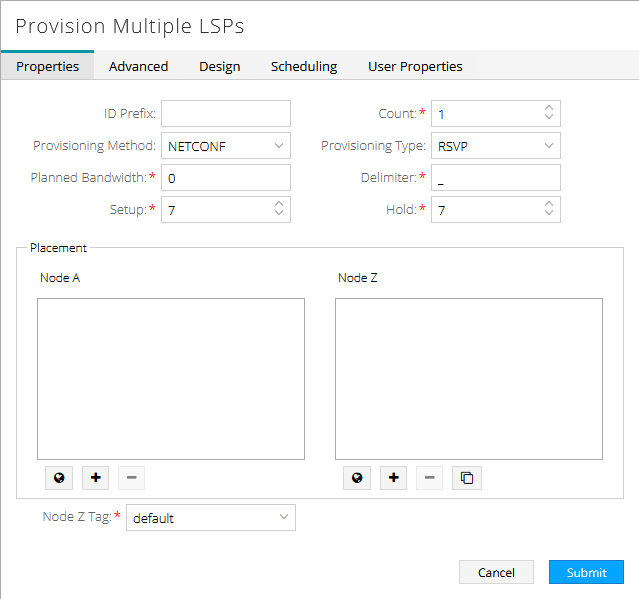This screenshot has width=639, height=599.
Task: Select the Design tab
Action: [219, 66]
